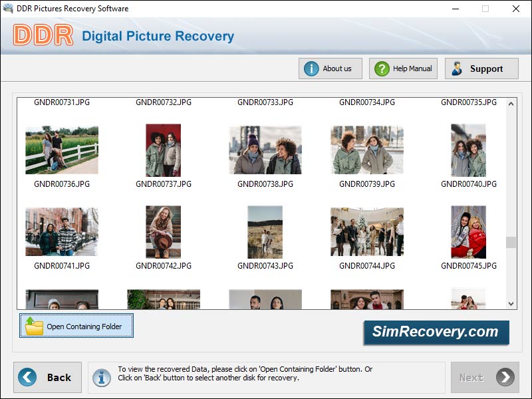Click the About us info icon
532x399 pixels.
pos(313,68)
